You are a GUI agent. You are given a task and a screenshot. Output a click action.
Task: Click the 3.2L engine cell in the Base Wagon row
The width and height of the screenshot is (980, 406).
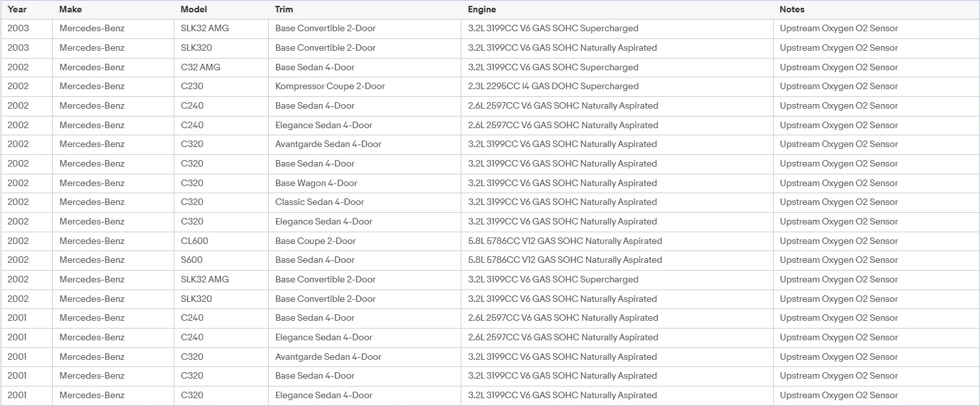point(562,183)
